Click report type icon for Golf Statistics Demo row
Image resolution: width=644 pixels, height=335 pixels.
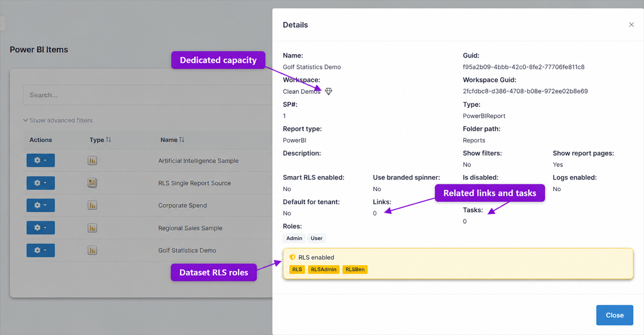point(92,250)
